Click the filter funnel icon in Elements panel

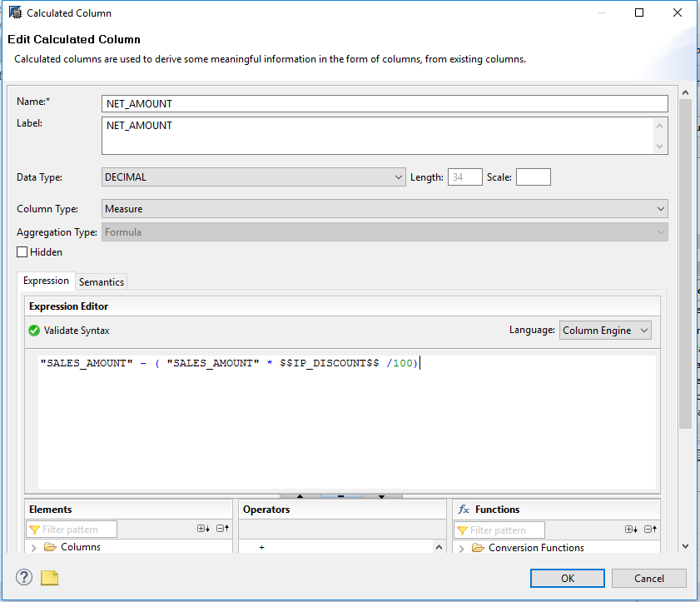[35, 530]
